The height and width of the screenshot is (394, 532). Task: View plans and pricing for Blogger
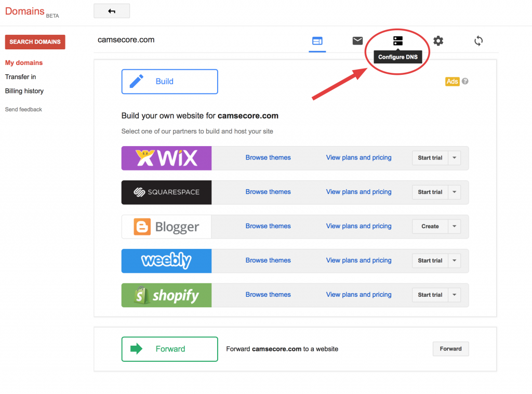point(358,226)
